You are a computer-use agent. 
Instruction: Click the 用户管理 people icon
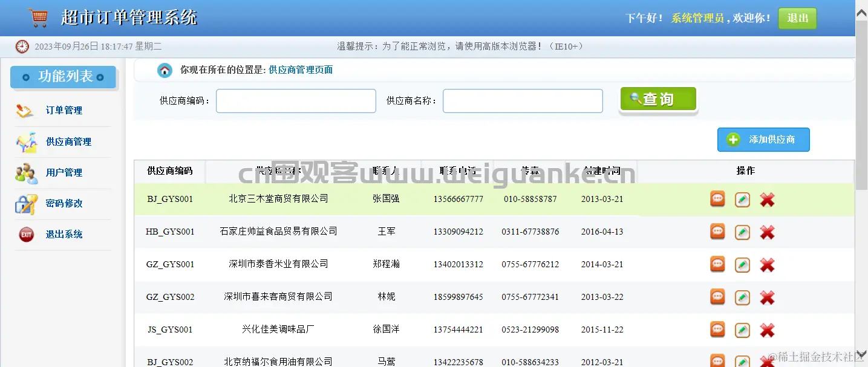coord(26,174)
